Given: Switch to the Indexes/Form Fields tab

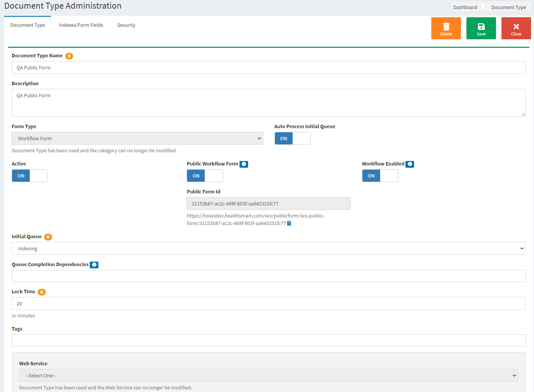Looking at the screenshot, I should [81, 25].
